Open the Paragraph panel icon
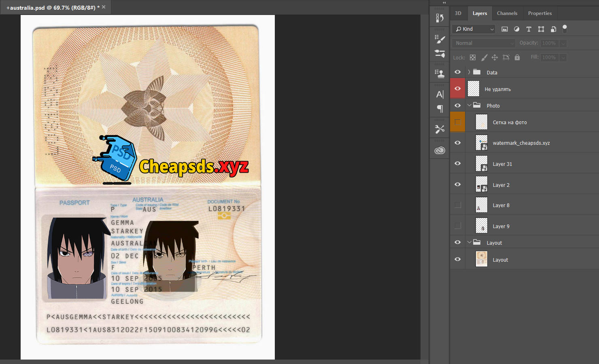Image resolution: width=599 pixels, height=364 pixels. tap(440, 108)
